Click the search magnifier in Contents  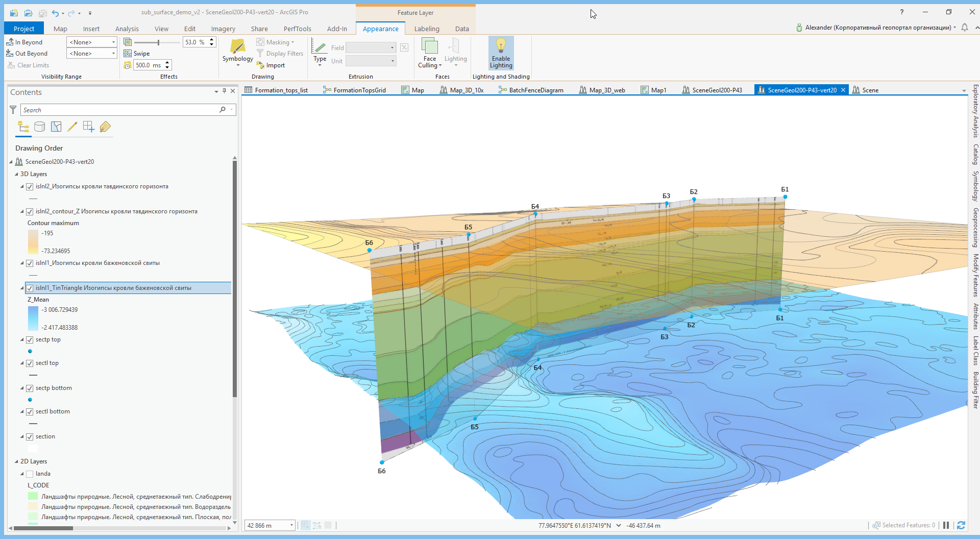[x=223, y=110]
